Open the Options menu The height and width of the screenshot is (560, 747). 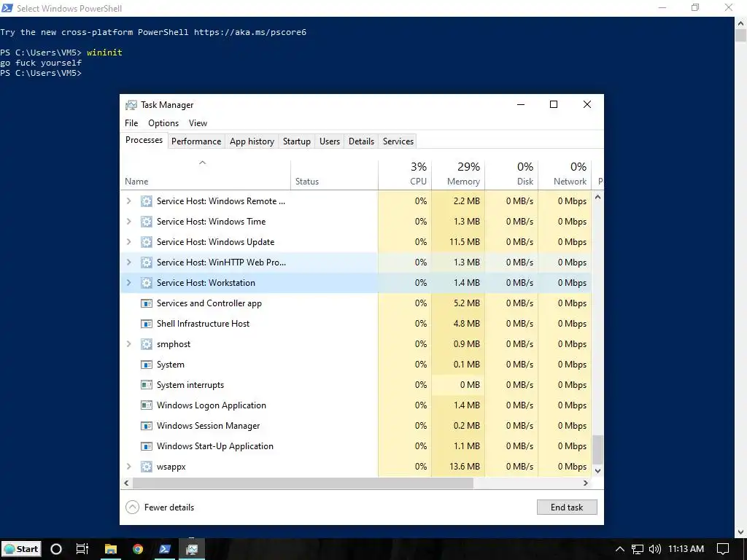(x=163, y=122)
